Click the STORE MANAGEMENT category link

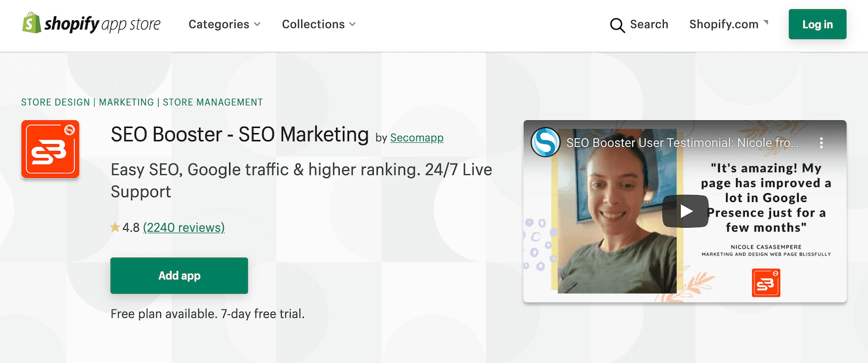(x=213, y=102)
